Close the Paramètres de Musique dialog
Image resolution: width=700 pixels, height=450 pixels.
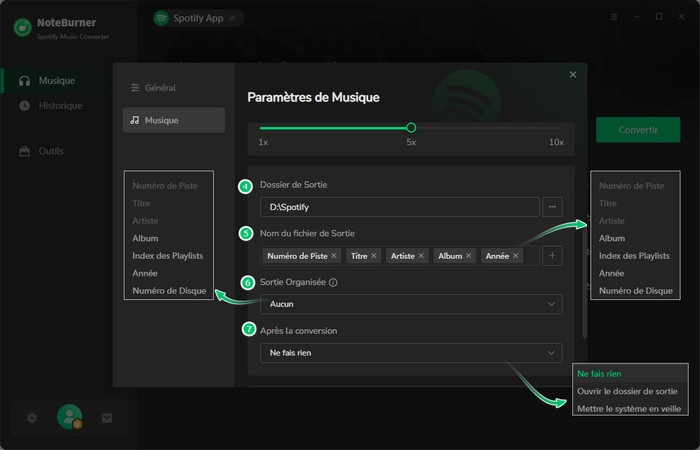tap(573, 75)
